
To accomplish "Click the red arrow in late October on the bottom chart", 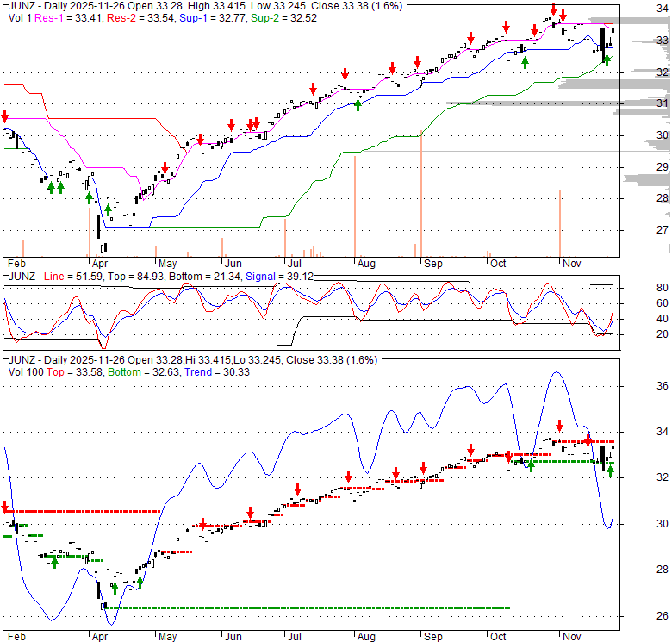I will click(559, 425).
